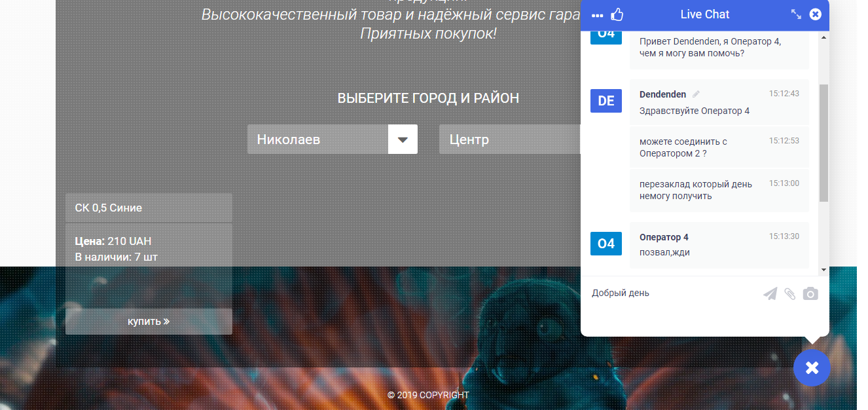Expand the Live Chat window with arrows icon
The height and width of the screenshot is (410, 868).
coord(796,14)
